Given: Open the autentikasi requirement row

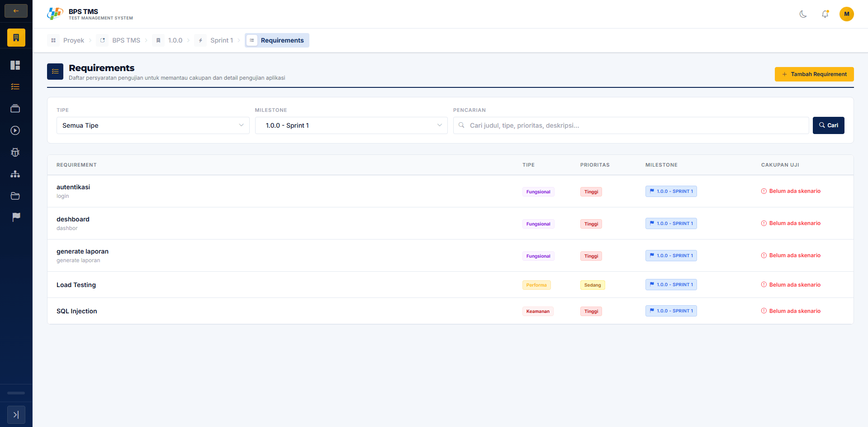Looking at the screenshot, I should coord(450,191).
